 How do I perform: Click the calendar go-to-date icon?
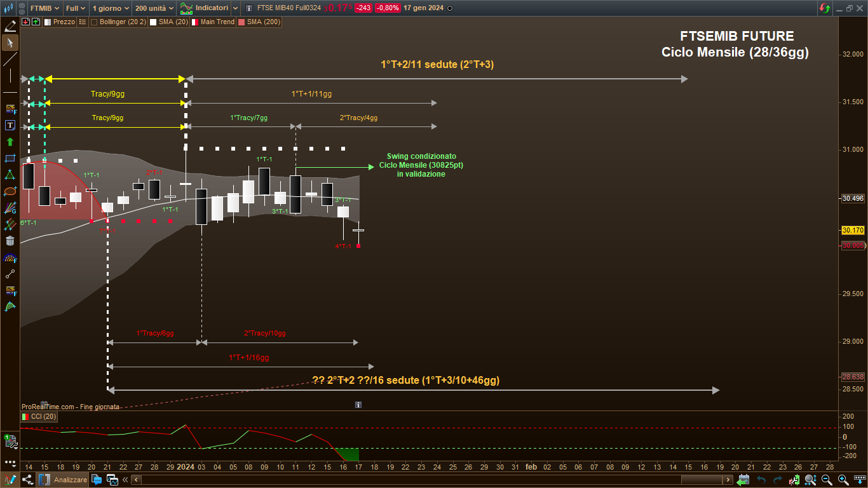(743, 480)
